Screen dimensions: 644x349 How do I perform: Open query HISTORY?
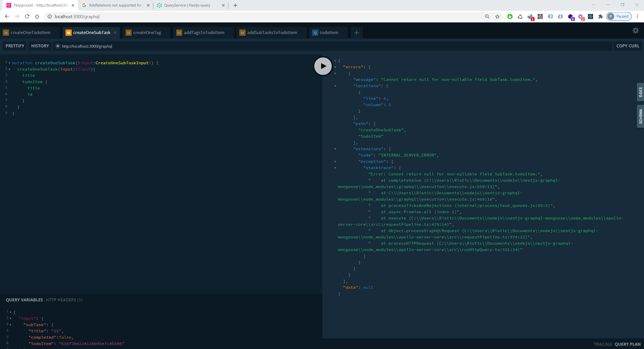tap(40, 46)
